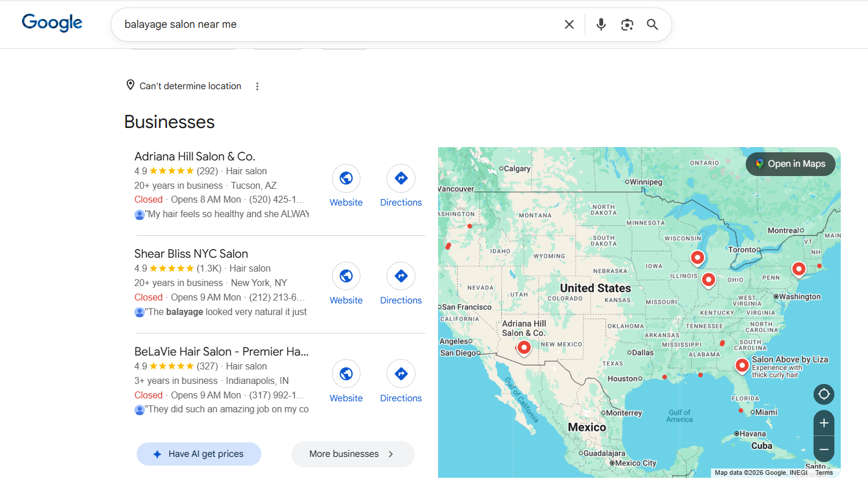Click the (1.3K) review count for Shear Bliss NYC Salon

(209, 269)
